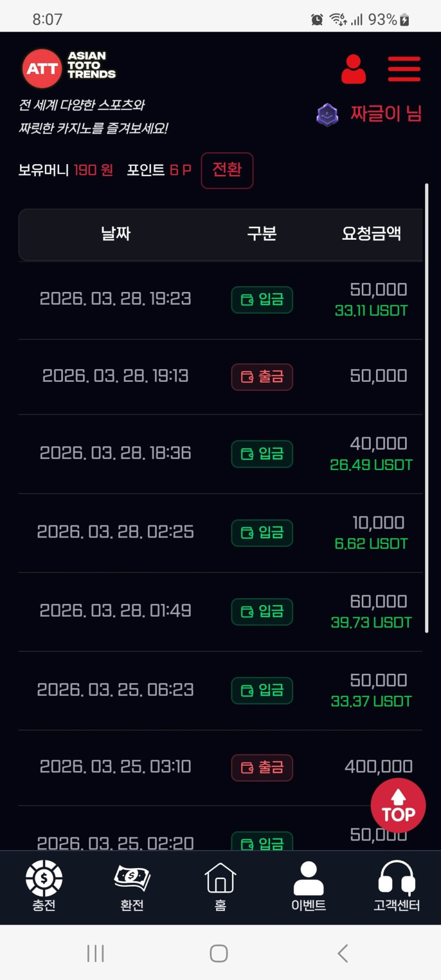Select the 날짜 column header
Image resolution: width=441 pixels, height=980 pixels.
point(116,233)
